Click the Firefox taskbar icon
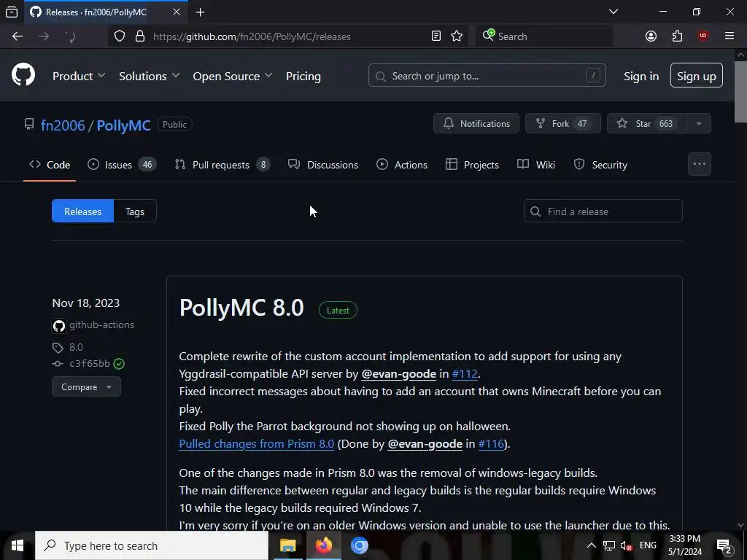This screenshot has width=747, height=560. pyautogui.click(x=323, y=545)
